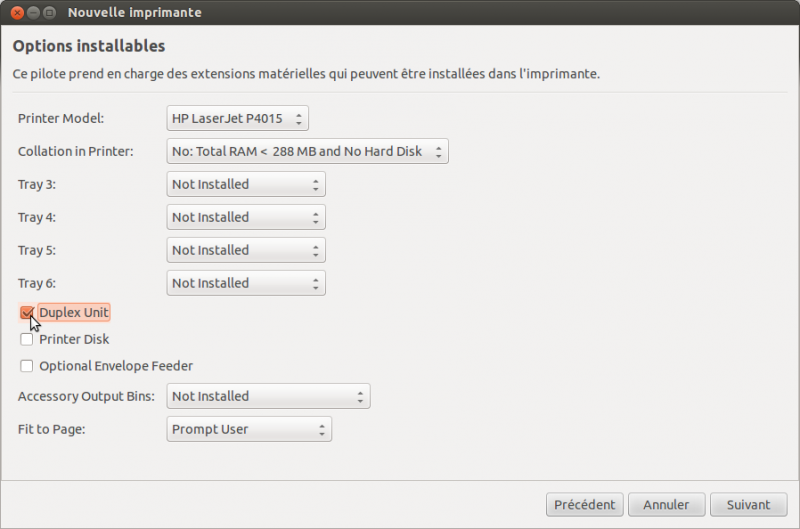Continue with the Suivant button
This screenshot has width=800, height=529.
pos(748,505)
